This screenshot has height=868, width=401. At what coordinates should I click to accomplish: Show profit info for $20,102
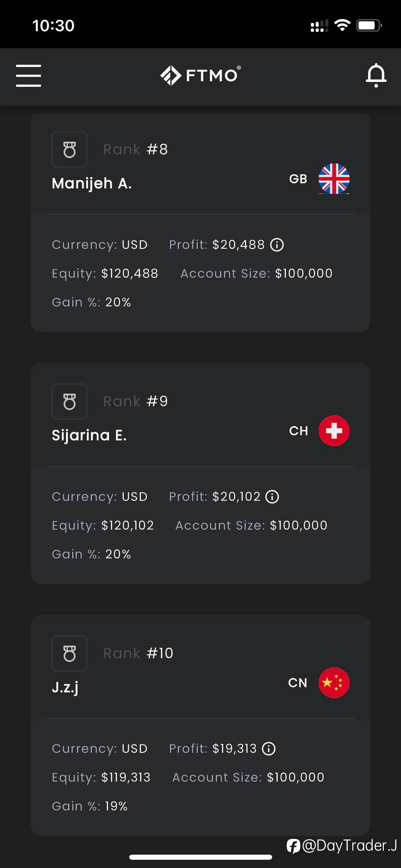coord(272,497)
